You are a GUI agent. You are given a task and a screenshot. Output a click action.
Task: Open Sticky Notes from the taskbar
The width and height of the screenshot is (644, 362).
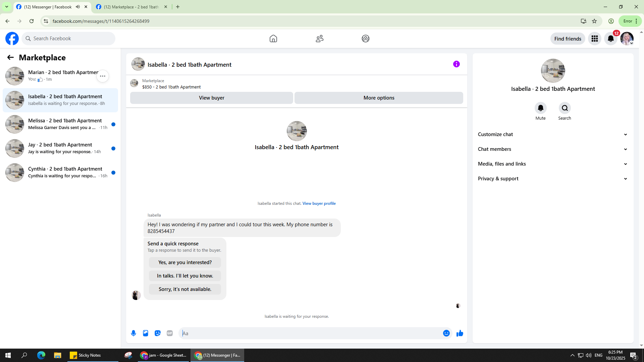pyautogui.click(x=86, y=355)
